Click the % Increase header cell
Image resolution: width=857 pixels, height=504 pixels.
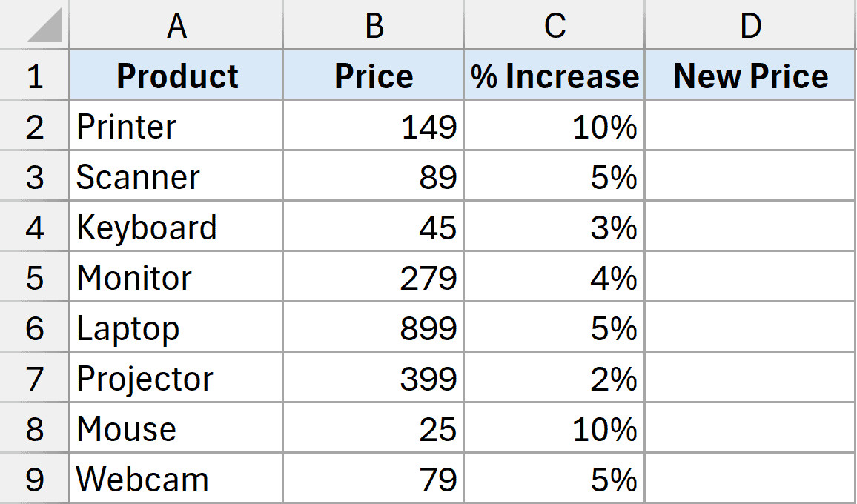pyautogui.click(x=555, y=76)
